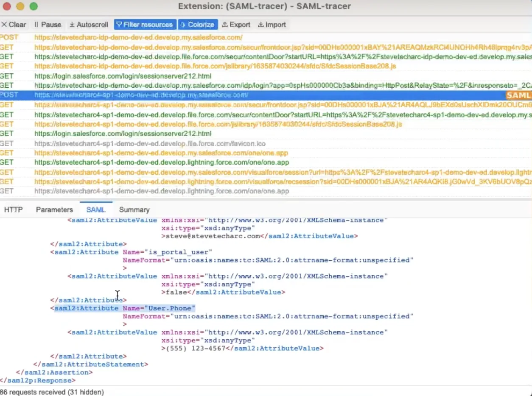Pause request capturing

point(48,25)
